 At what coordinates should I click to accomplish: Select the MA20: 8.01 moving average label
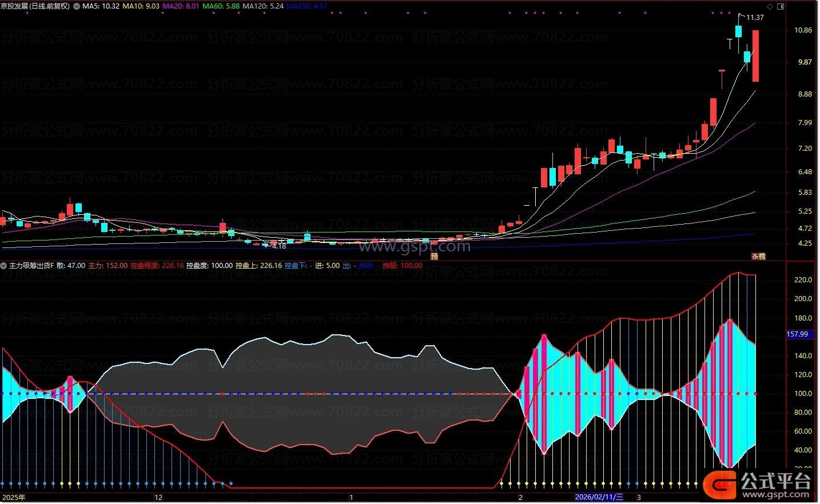click(x=181, y=6)
